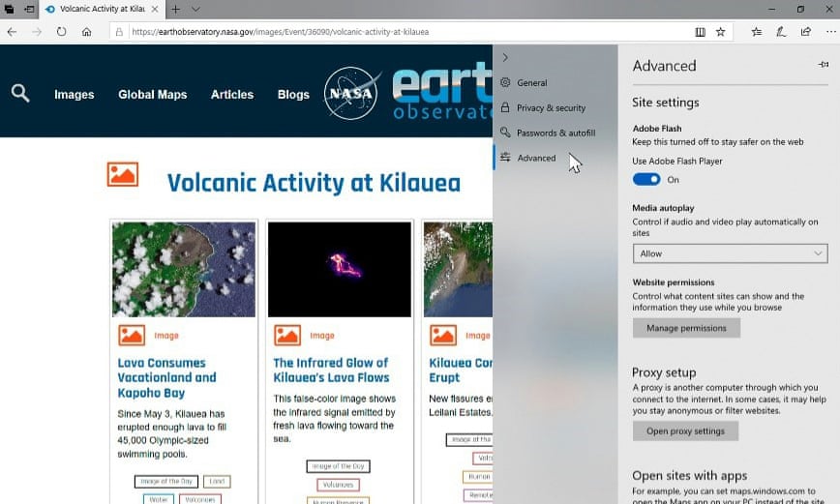Screen dimensions: 840x504
Task: Click the browser Back arrow
Action: pyautogui.click(x=12, y=32)
